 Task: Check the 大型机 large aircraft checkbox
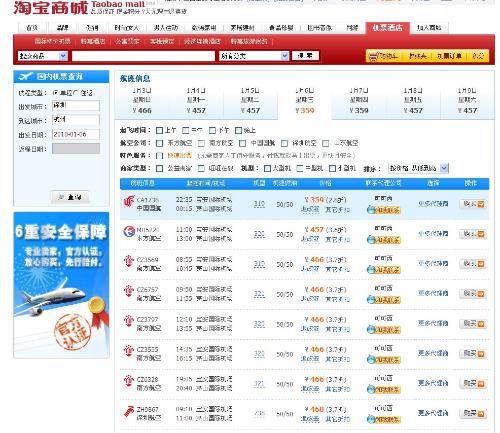[x=267, y=168]
